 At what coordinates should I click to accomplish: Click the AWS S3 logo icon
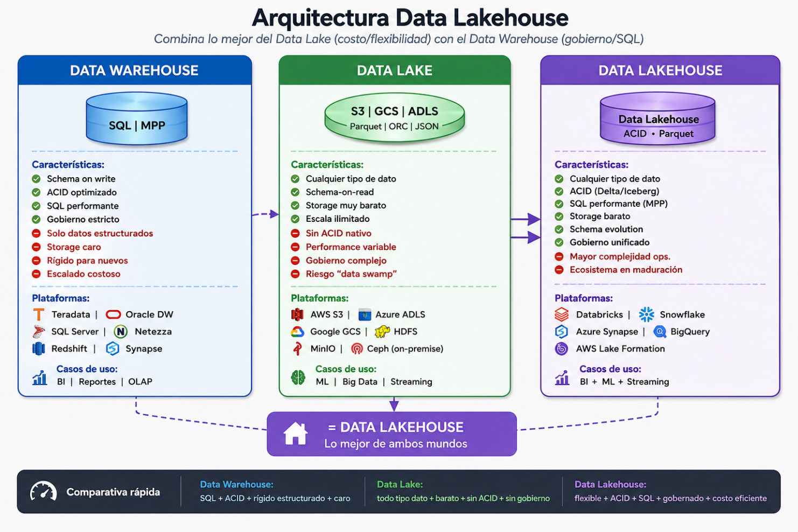coord(297,314)
